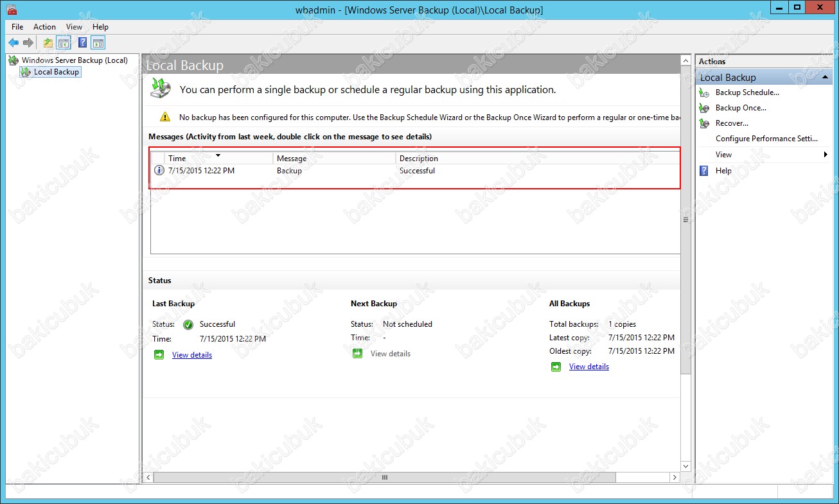
Task: Open the Help menu in the menu bar
Action: click(x=100, y=27)
